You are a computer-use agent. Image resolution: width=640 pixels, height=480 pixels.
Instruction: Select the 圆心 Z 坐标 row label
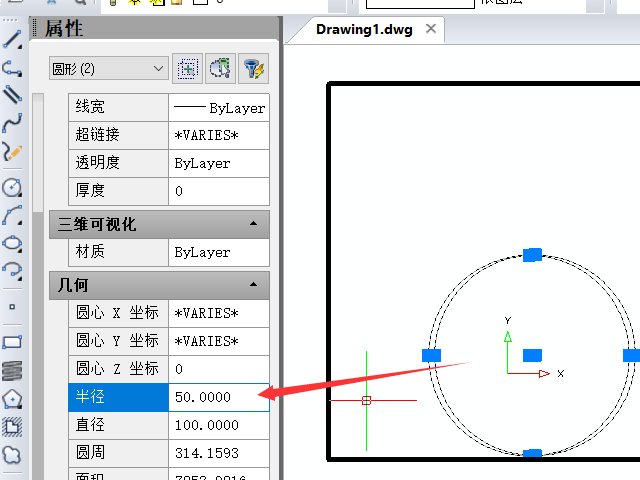(x=118, y=369)
